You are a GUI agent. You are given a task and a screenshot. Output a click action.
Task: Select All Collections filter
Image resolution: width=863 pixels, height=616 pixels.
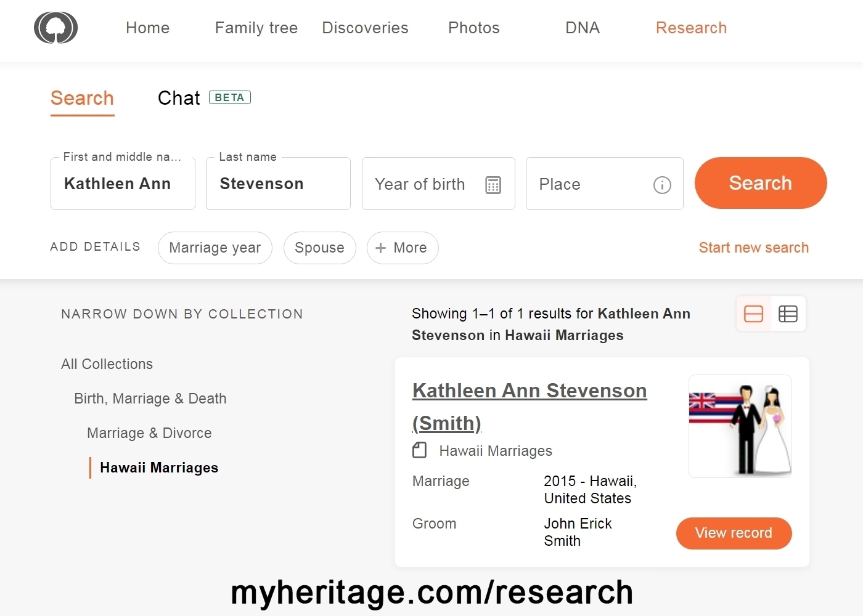pyautogui.click(x=107, y=364)
